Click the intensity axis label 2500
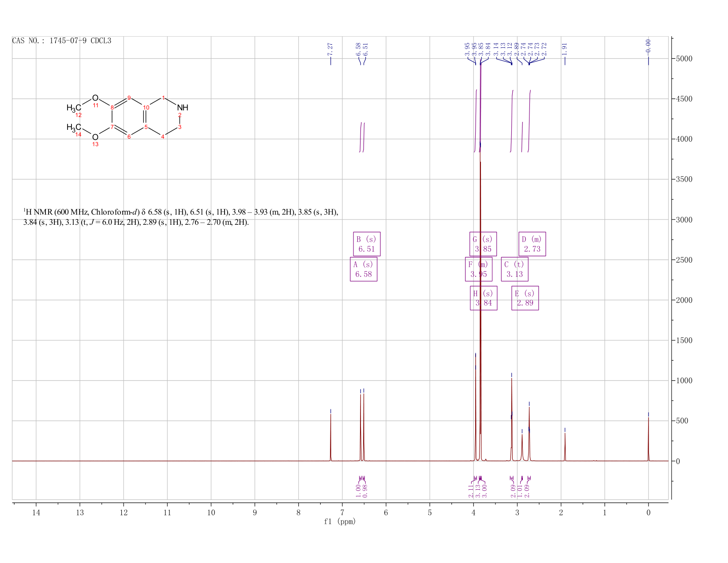728x563 pixels. click(x=684, y=260)
